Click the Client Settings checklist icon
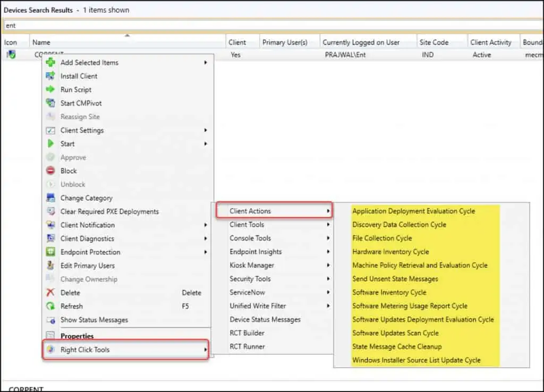The width and height of the screenshot is (544, 392). point(50,131)
